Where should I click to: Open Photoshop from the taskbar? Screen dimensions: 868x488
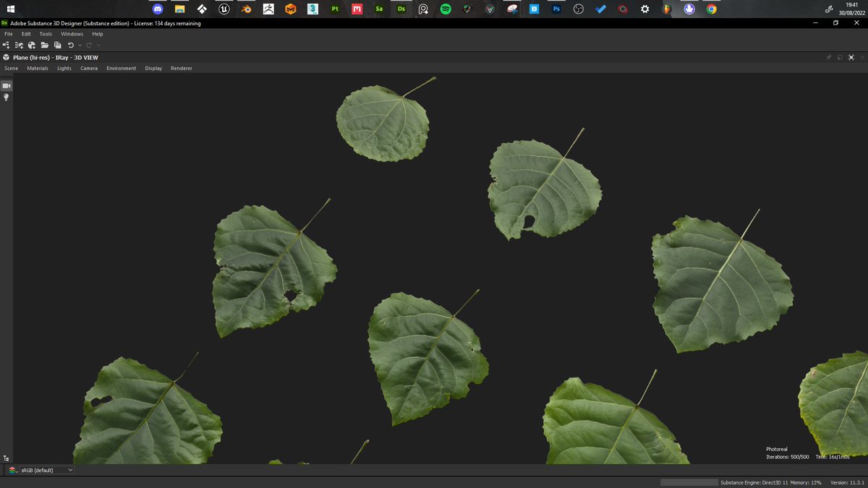[556, 9]
